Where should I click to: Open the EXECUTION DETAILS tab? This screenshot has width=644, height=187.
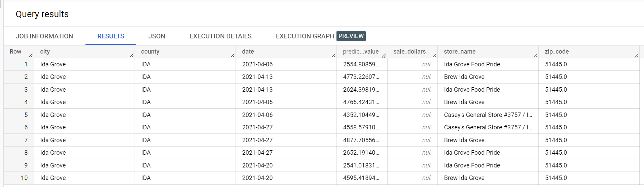point(220,36)
